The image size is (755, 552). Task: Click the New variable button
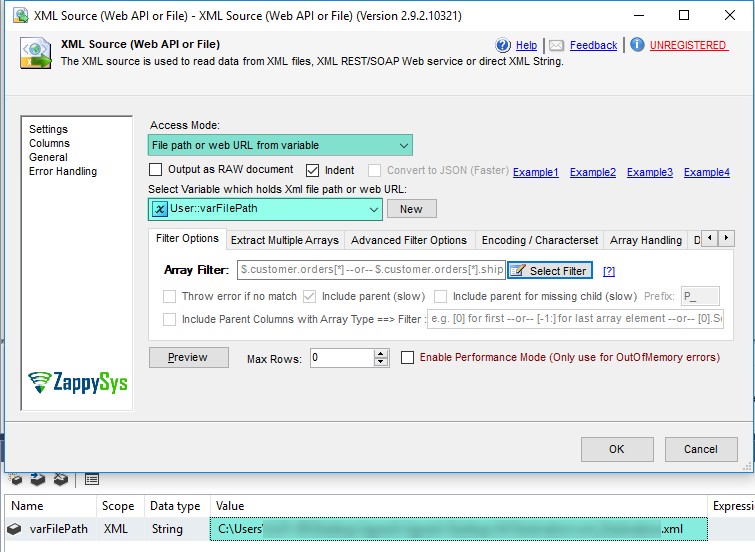point(412,209)
